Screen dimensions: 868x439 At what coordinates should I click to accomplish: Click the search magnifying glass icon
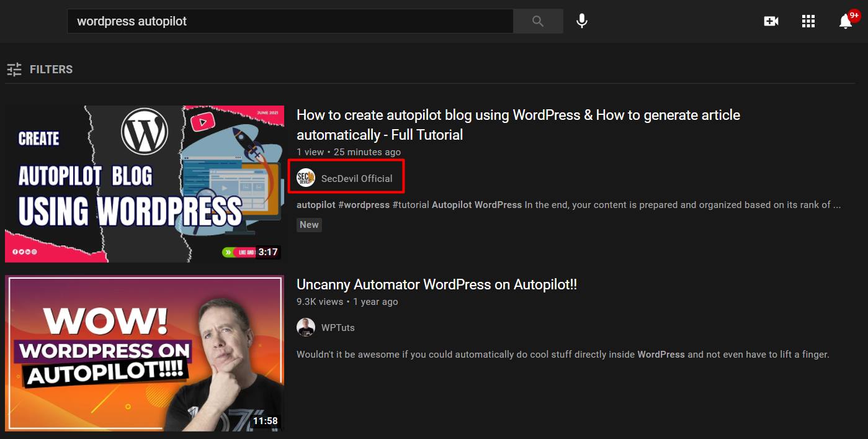coord(538,20)
